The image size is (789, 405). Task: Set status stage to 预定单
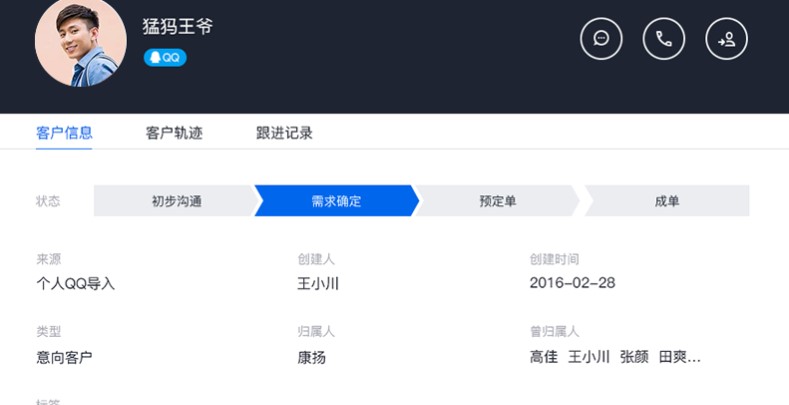pyautogui.click(x=497, y=201)
